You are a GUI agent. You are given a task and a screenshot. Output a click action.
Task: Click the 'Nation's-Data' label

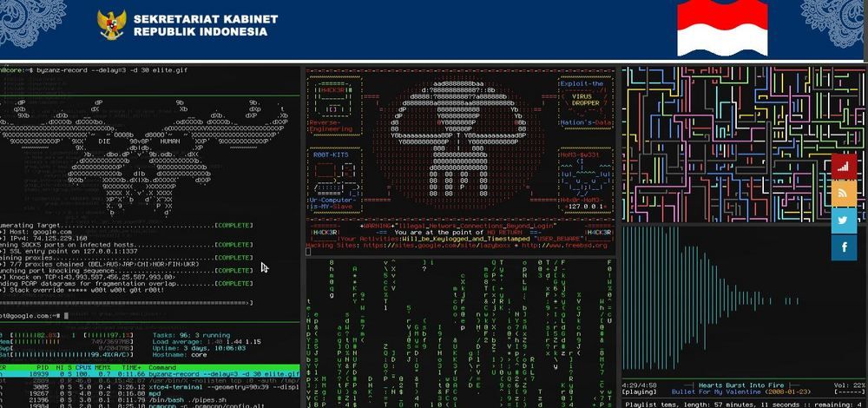pyautogui.click(x=585, y=122)
